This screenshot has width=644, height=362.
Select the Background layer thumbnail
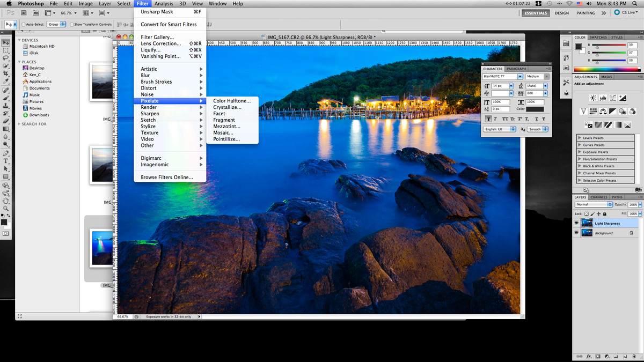pos(587,233)
